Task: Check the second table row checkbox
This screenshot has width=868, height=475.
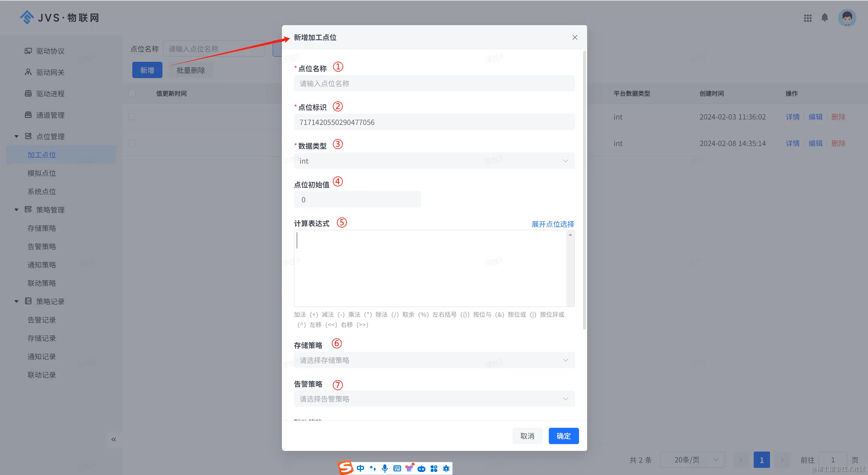Action: point(132,143)
